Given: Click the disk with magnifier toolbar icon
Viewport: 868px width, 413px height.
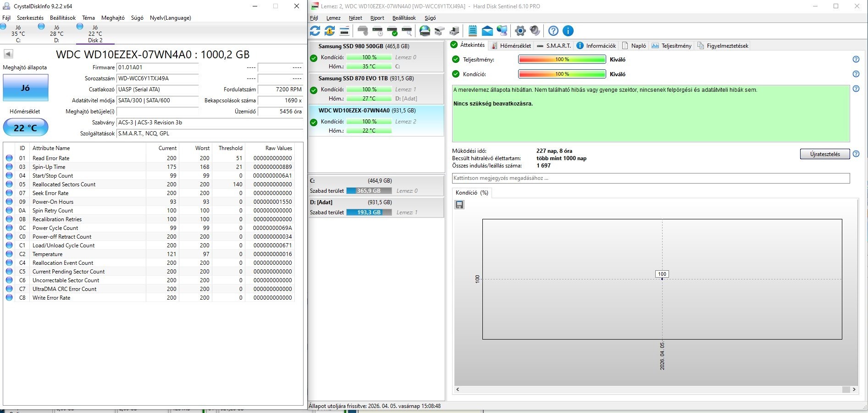Looking at the screenshot, I should click(x=407, y=31).
